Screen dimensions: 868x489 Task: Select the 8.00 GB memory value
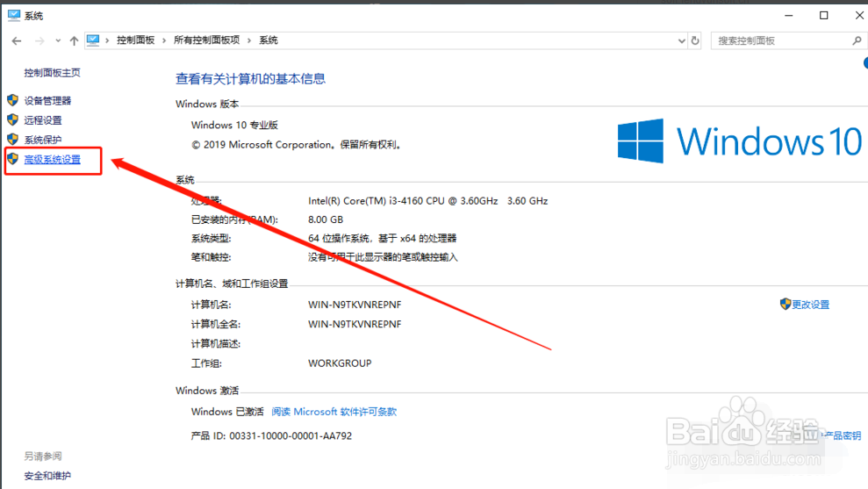click(x=326, y=219)
